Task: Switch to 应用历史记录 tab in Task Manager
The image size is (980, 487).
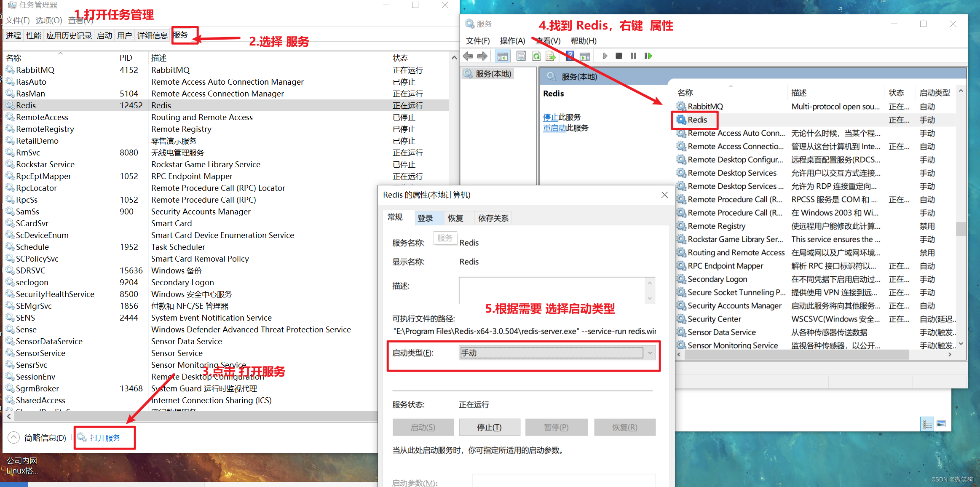Action: coord(69,36)
